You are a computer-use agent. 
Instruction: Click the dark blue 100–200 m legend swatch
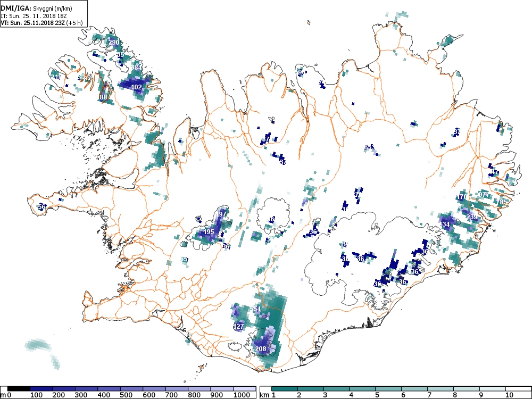[x=41, y=389]
